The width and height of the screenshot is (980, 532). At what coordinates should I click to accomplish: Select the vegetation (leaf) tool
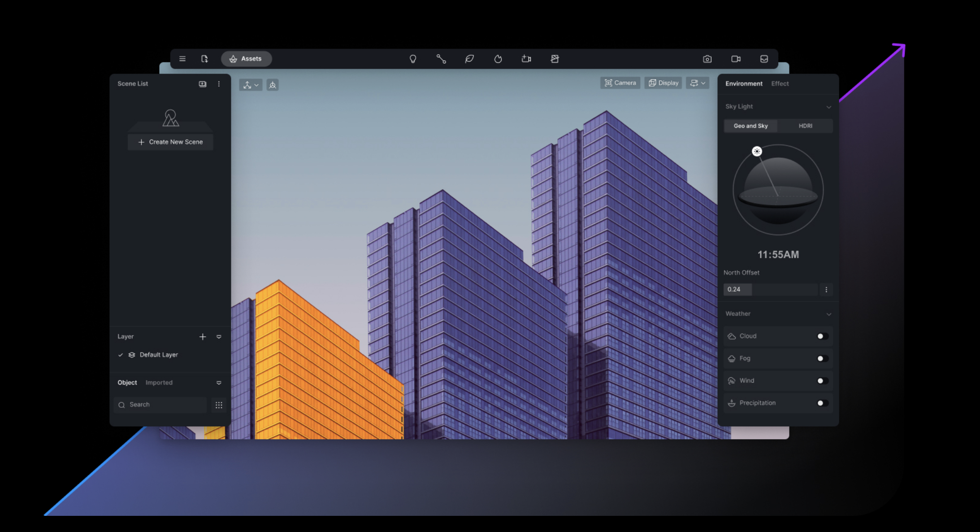(469, 58)
